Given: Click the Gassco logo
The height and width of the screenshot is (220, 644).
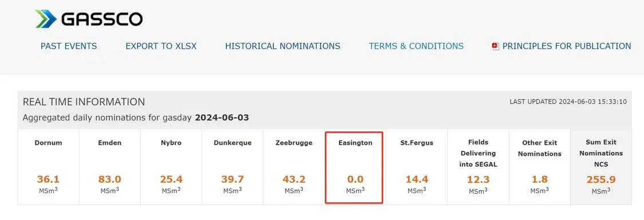Looking at the screenshot, I should pos(89,19).
